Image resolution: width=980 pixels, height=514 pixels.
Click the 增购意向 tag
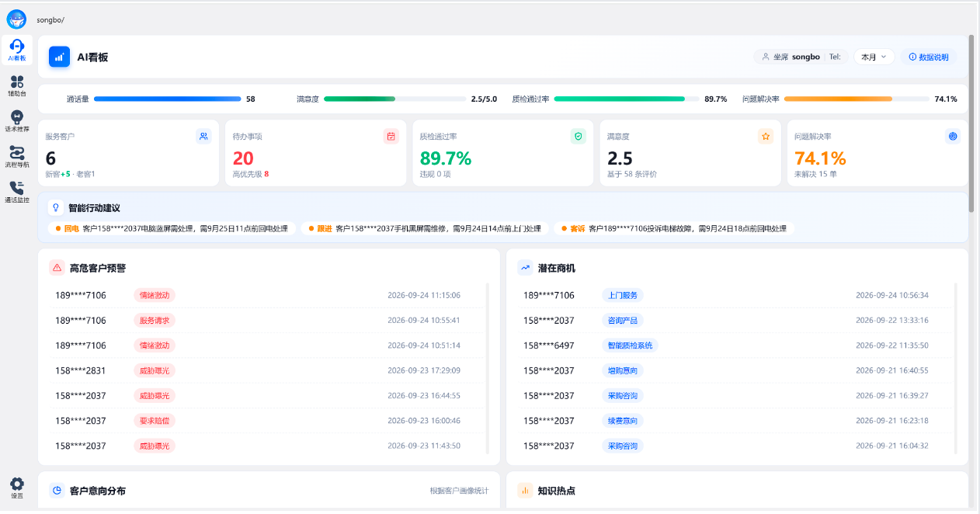pyautogui.click(x=623, y=370)
